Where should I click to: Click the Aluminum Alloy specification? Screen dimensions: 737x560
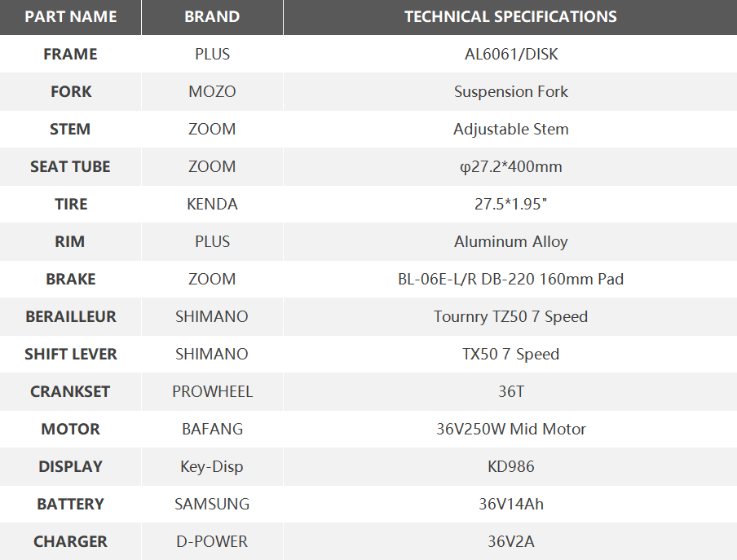point(510,242)
